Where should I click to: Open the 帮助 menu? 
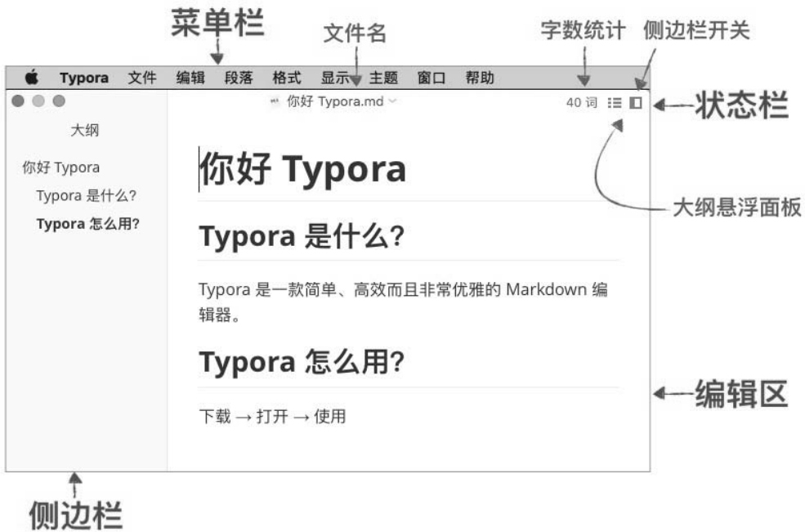pos(480,78)
